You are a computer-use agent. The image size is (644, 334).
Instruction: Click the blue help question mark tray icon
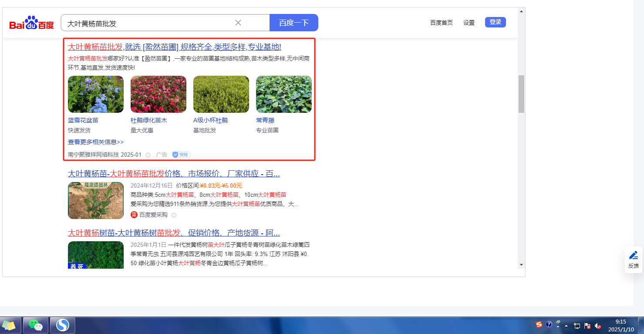pyautogui.click(x=549, y=324)
